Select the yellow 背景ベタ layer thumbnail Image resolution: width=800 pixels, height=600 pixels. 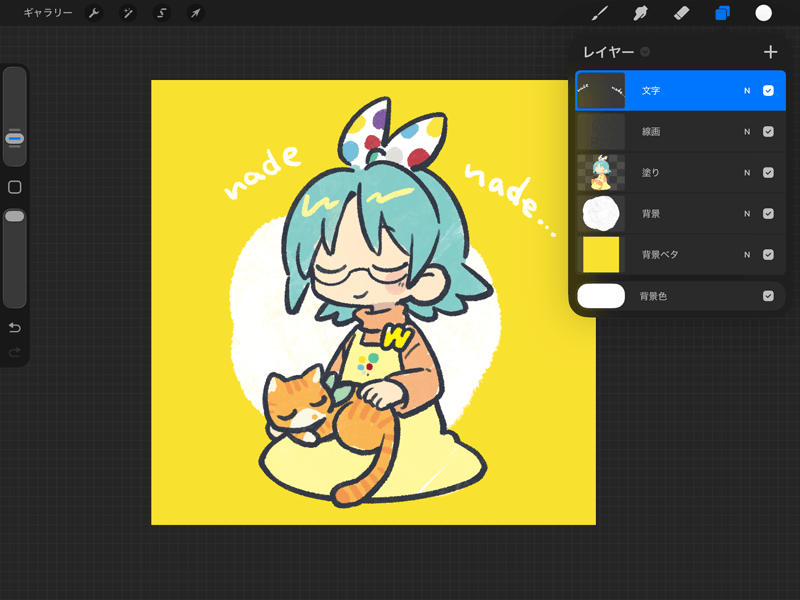(x=601, y=255)
